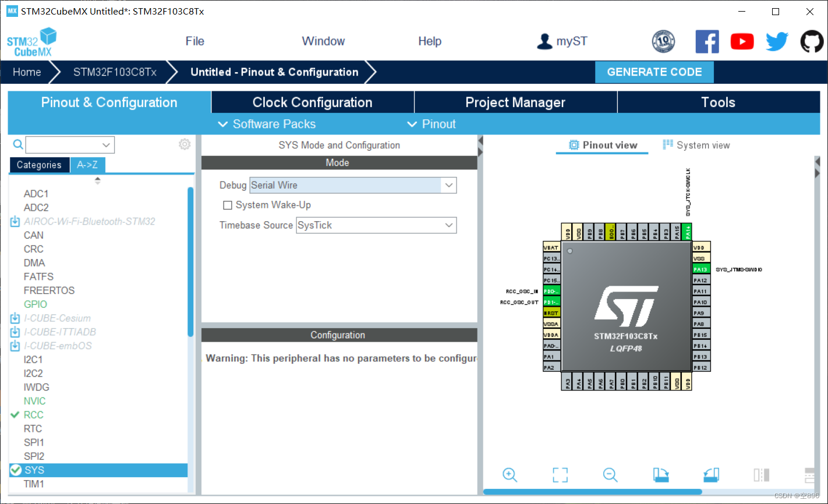Open the Twitter bird icon link
Viewport: 828px width, 504px height.
[777, 41]
